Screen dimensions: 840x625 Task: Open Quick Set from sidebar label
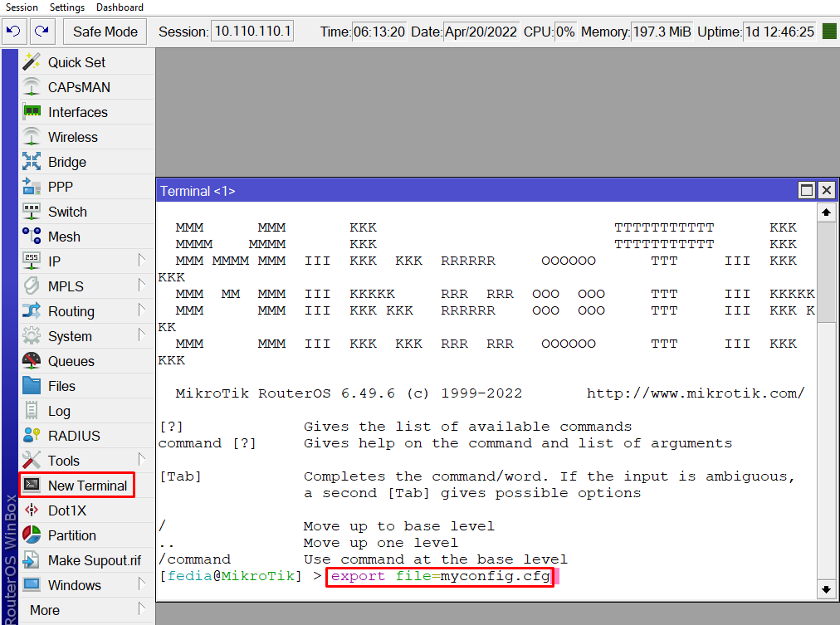tap(76, 62)
